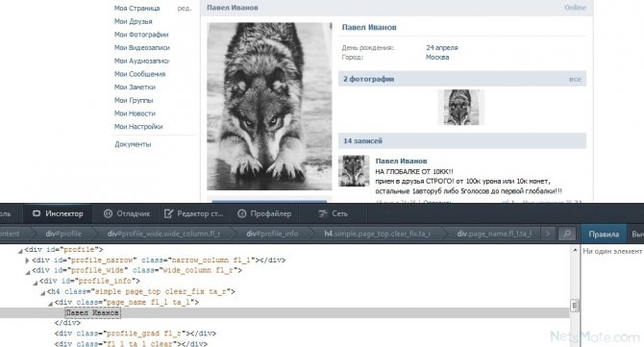Click the Online status text
This screenshot has height=347, width=644.
point(575,8)
